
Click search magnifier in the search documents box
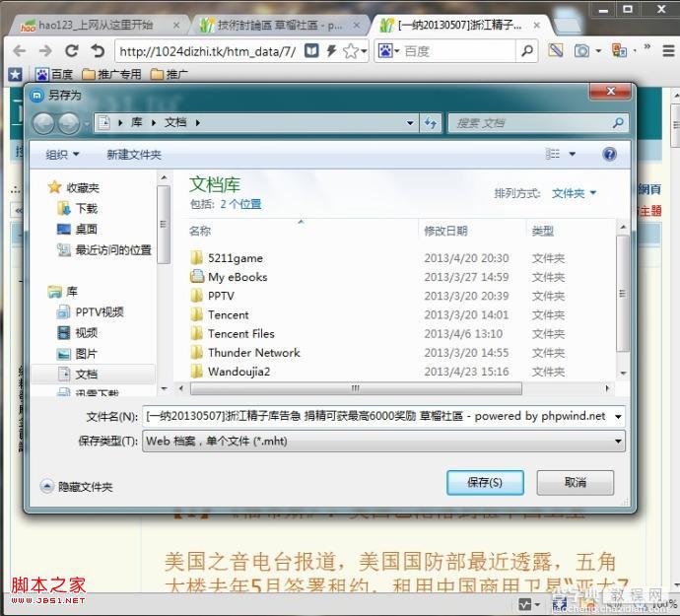(x=618, y=123)
